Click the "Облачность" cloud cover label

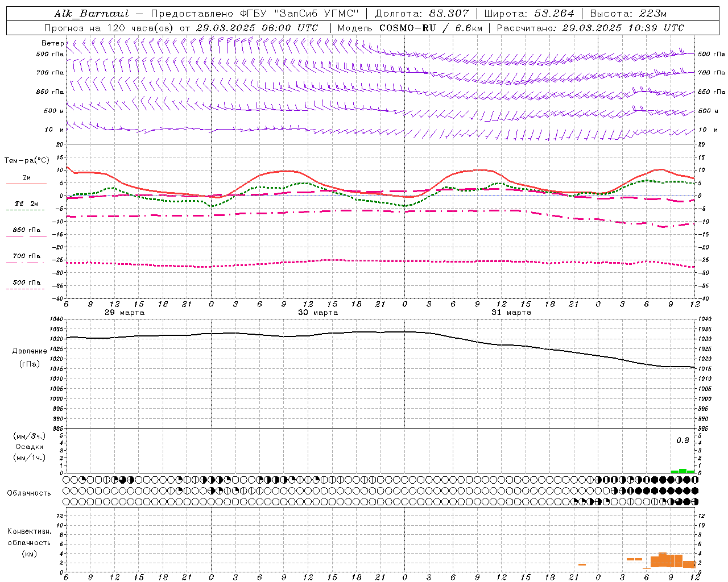tap(29, 493)
